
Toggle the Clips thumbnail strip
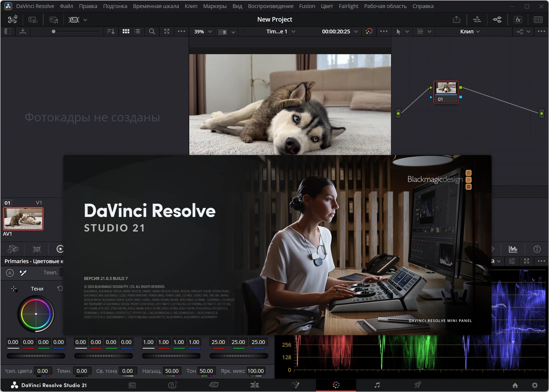click(x=74, y=20)
